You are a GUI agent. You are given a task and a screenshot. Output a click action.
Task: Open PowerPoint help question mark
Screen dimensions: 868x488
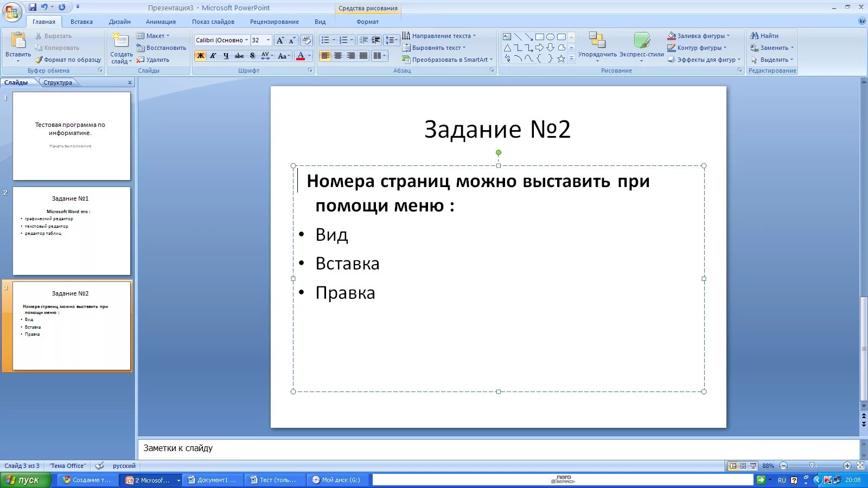point(862,21)
